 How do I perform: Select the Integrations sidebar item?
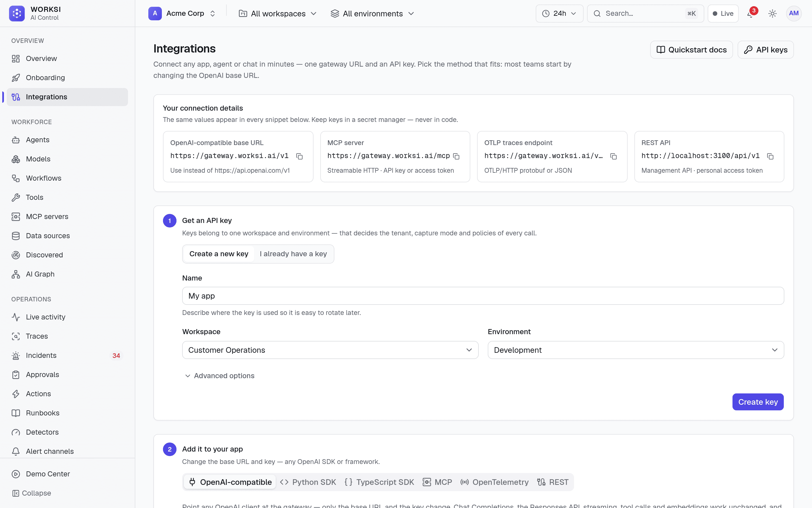67,97
